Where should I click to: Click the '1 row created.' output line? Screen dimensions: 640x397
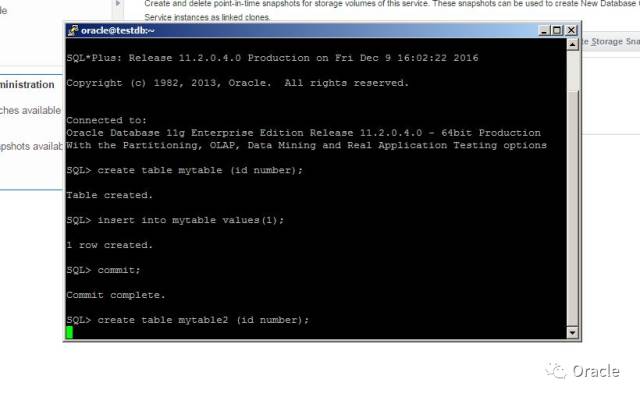tap(109, 245)
